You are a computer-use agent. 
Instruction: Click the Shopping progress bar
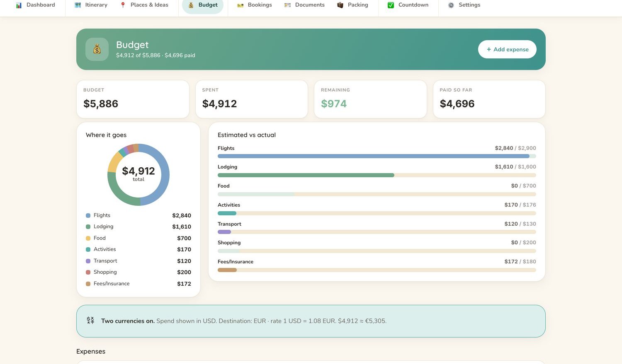pos(377,251)
